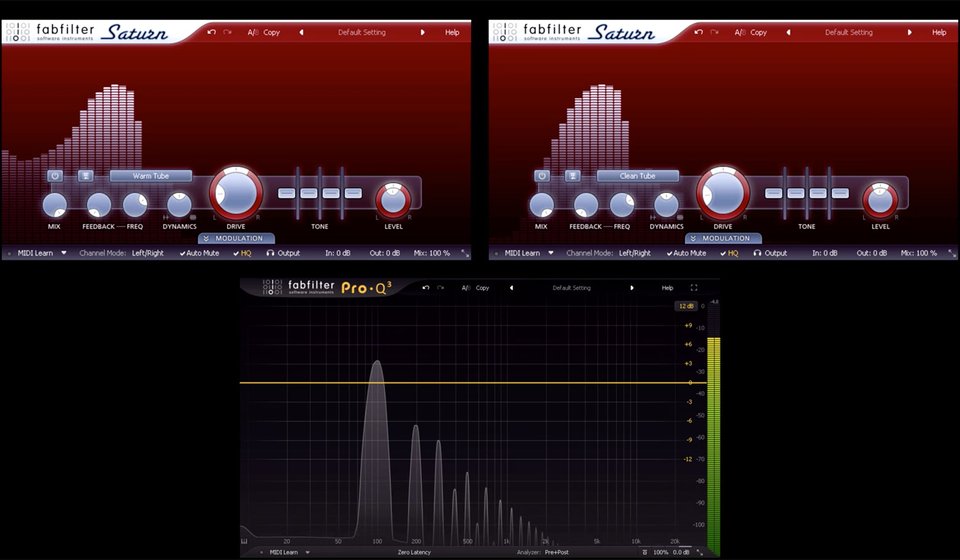Toggle HQ mode in Clean Tube Saturn

click(729, 253)
